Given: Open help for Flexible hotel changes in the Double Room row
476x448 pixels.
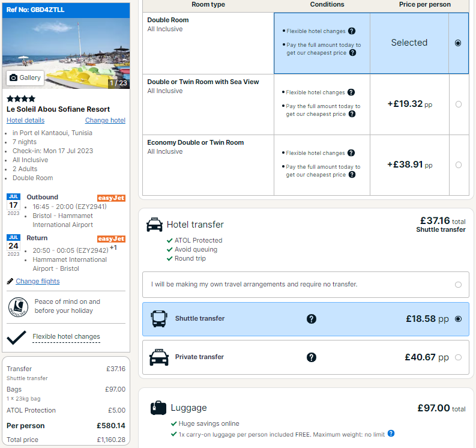Looking at the screenshot, I should point(352,31).
